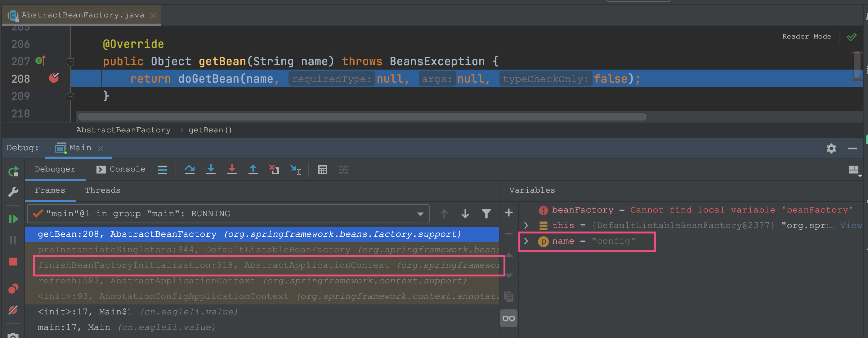The image size is (868, 338).
Task: Collapse the getBean method fold on line 207
Action: (x=70, y=62)
